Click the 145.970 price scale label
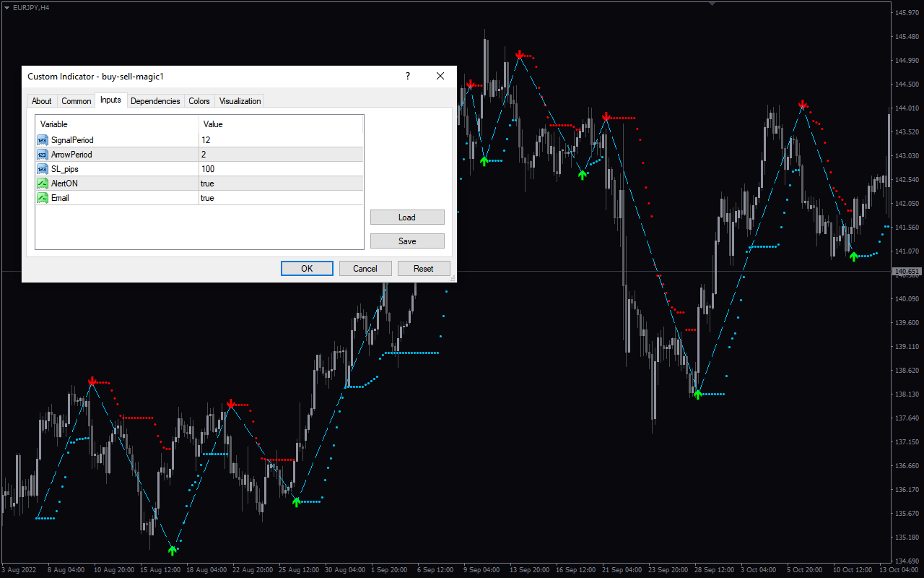The width and height of the screenshot is (924, 578). click(907, 13)
